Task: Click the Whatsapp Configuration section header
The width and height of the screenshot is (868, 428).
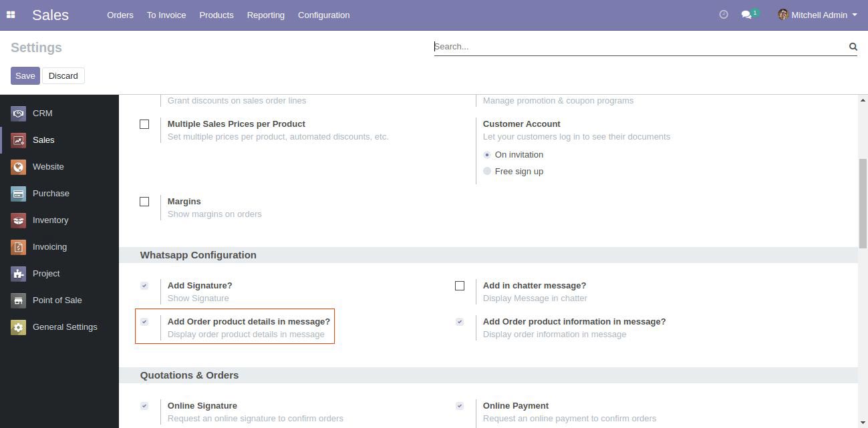Action: (x=198, y=255)
